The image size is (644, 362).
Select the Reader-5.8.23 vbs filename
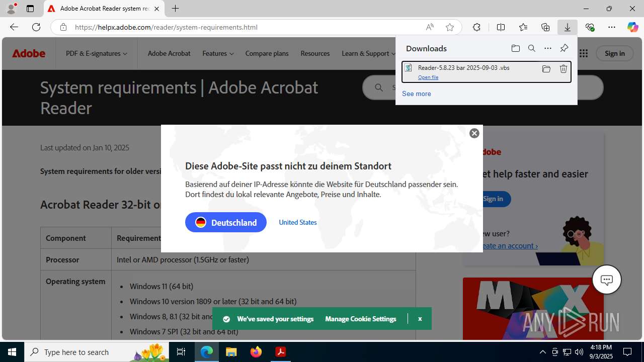click(464, 68)
